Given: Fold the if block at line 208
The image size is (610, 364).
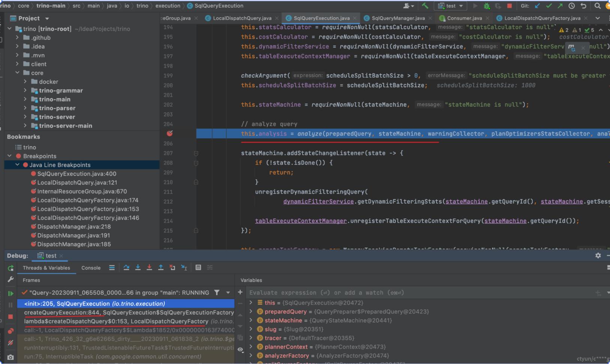Looking at the screenshot, I should pos(196,163).
